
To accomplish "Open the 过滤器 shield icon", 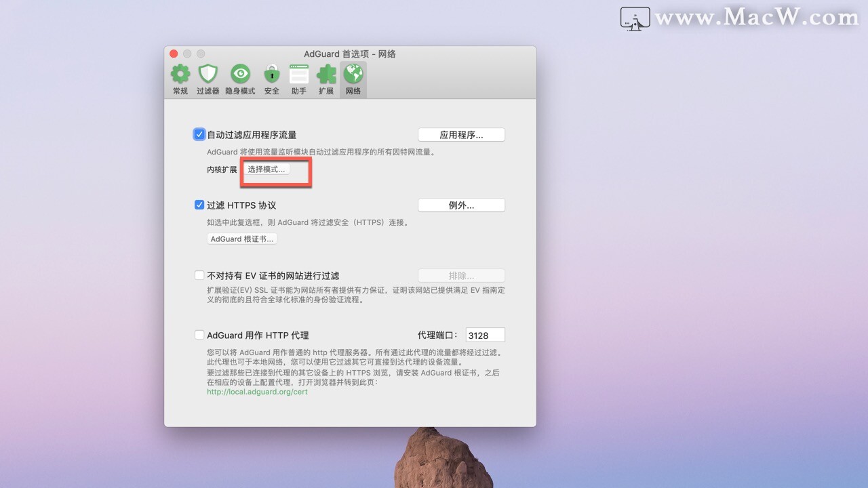I will pos(208,74).
